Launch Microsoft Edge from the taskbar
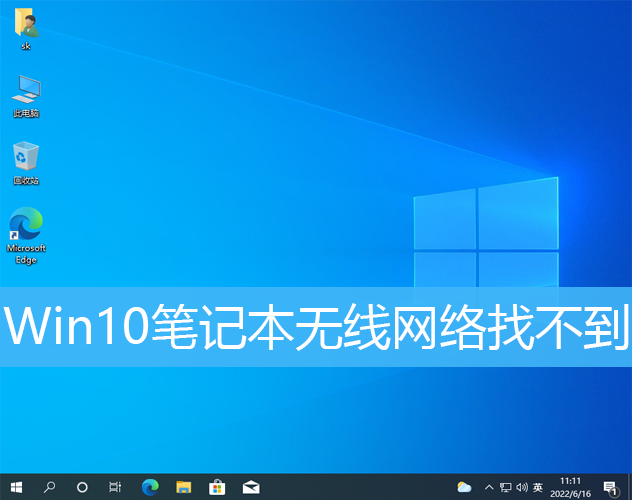632x500 pixels. (150, 487)
